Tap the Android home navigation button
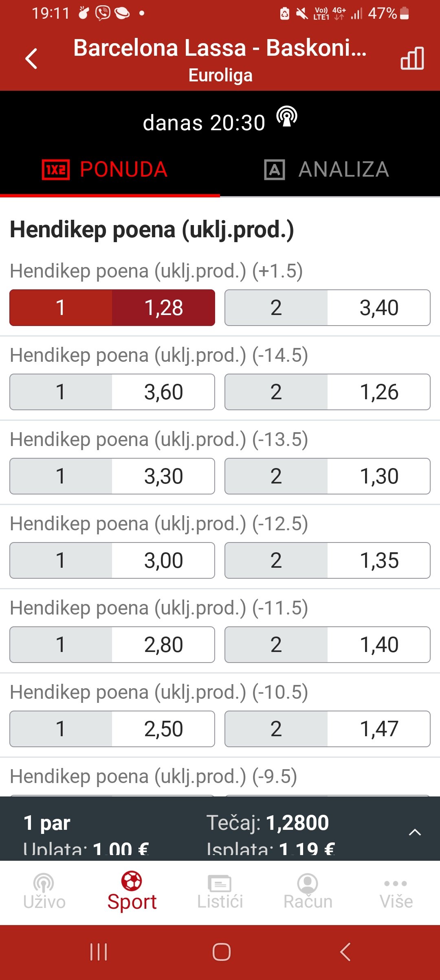 (x=222, y=952)
